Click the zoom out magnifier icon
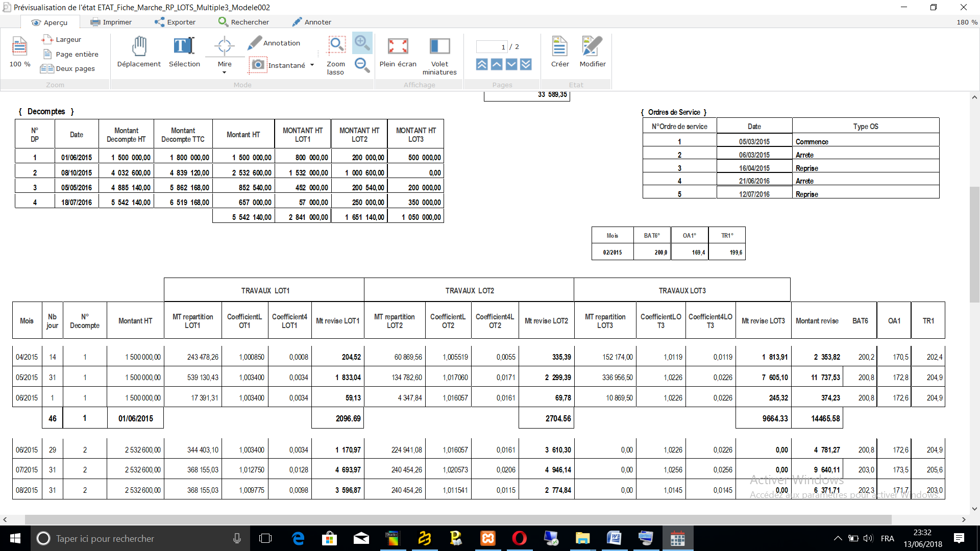Viewport: 980px width, 551px height. click(362, 65)
